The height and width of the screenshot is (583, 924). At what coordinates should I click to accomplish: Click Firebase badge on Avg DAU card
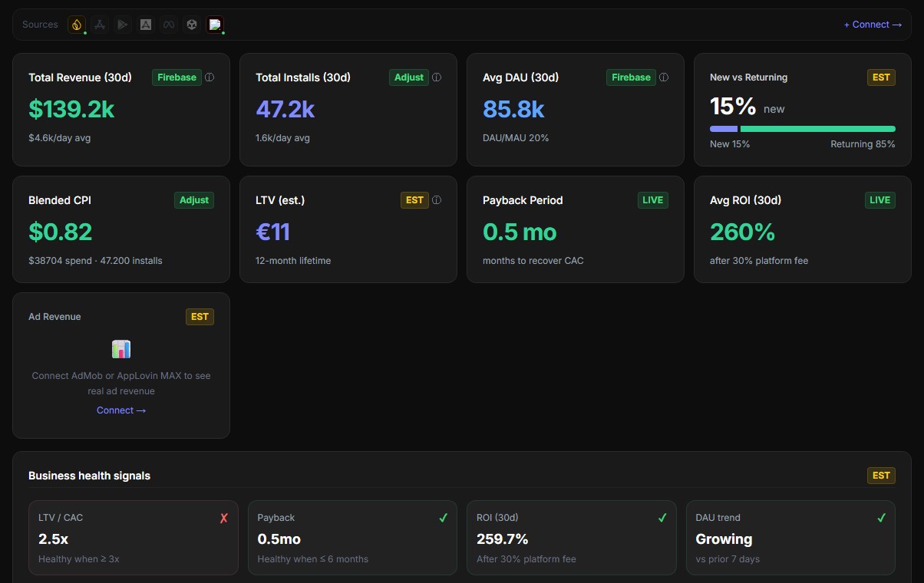[631, 77]
